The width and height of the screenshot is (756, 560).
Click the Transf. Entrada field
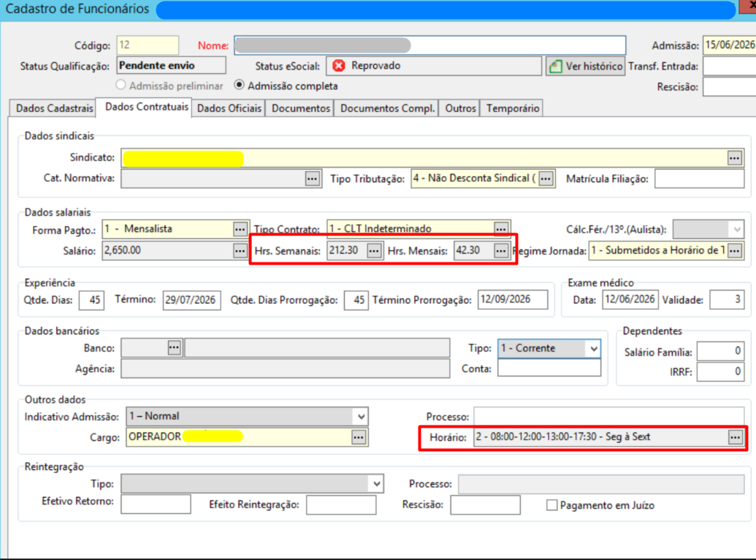[730, 66]
